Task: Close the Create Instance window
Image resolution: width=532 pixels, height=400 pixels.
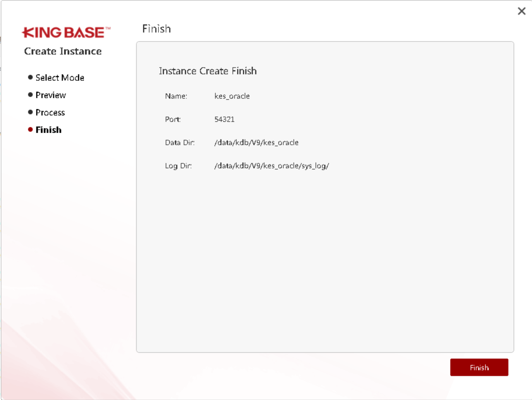Action: (x=522, y=11)
